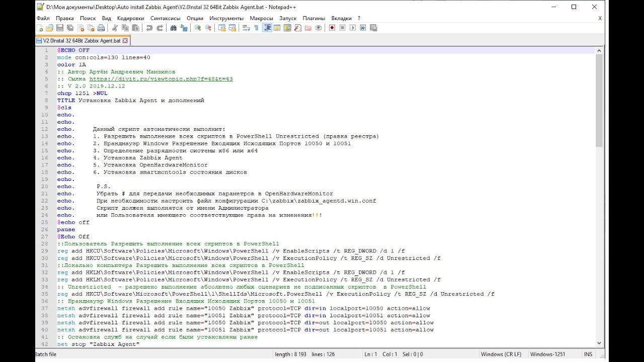Toggle synchronized vertical scrolling icon
This screenshot has width=644, height=362.
pyautogui.click(x=222, y=28)
